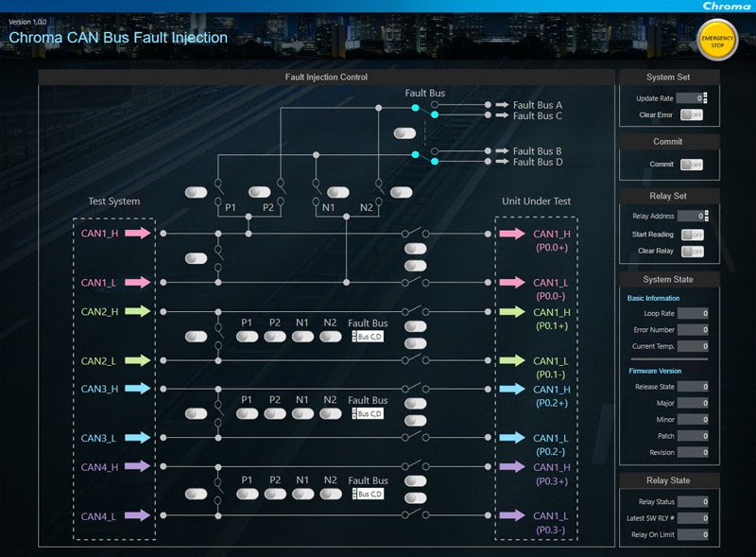Click the Chroma logo in the title bar

point(726,6)
